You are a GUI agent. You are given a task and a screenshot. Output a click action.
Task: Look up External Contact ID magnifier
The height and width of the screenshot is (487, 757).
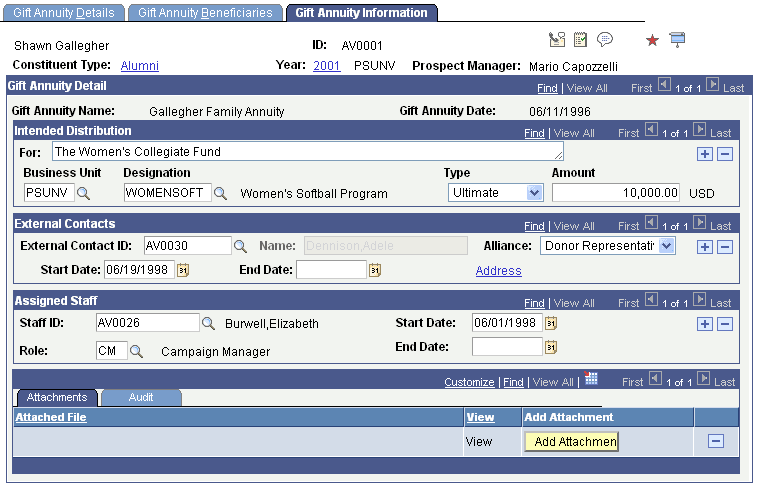click(240, 247)
